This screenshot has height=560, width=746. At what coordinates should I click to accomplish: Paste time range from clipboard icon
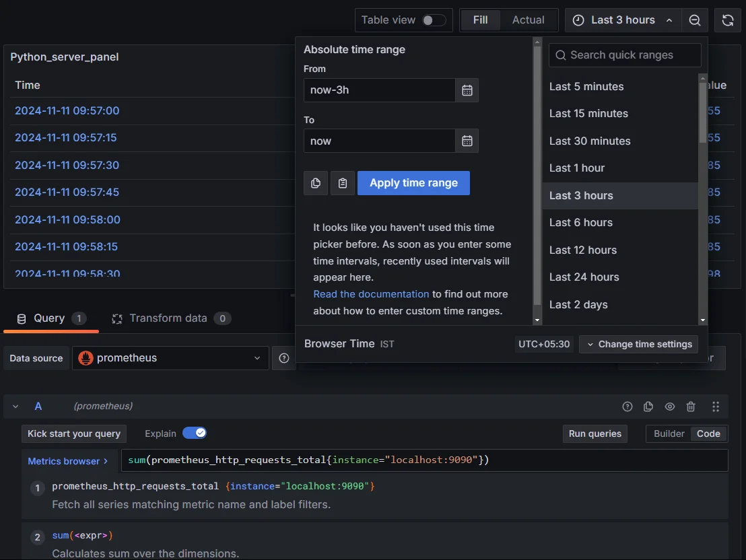coord(343,183)
